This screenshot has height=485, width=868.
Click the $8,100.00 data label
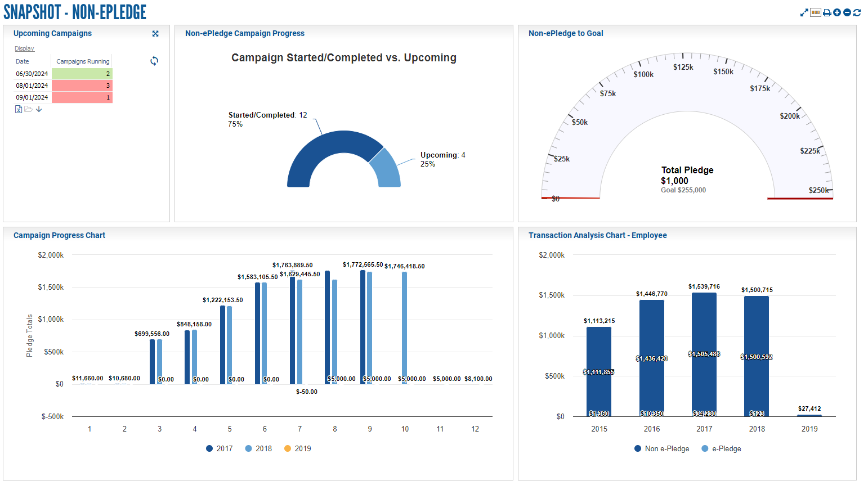[478, 379]
